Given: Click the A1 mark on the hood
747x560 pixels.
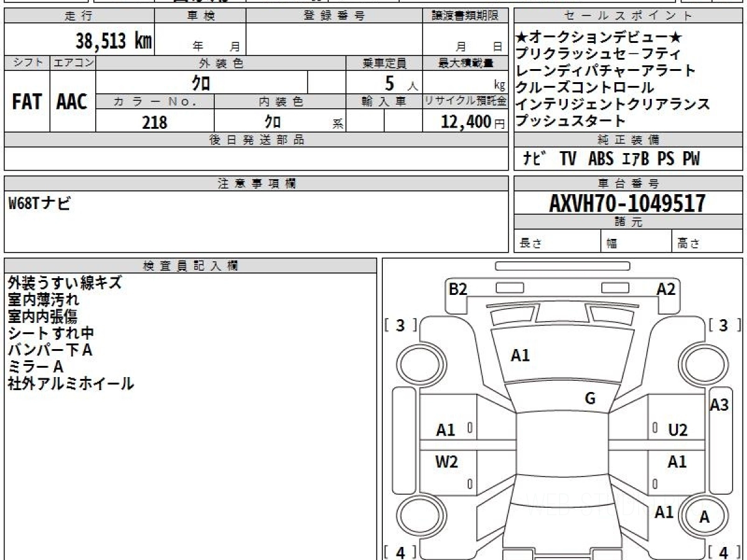Looking at the screenshot, I should point(520,355).
